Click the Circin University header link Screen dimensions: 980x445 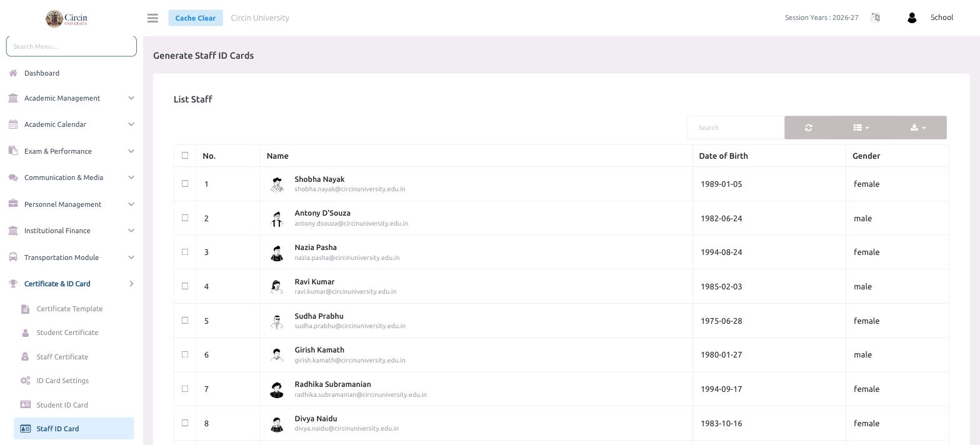pos(260,18)
